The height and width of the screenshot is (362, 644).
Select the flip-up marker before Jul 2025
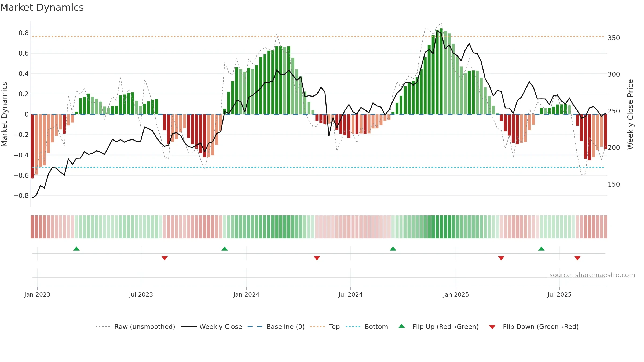(x=541, y=249)
